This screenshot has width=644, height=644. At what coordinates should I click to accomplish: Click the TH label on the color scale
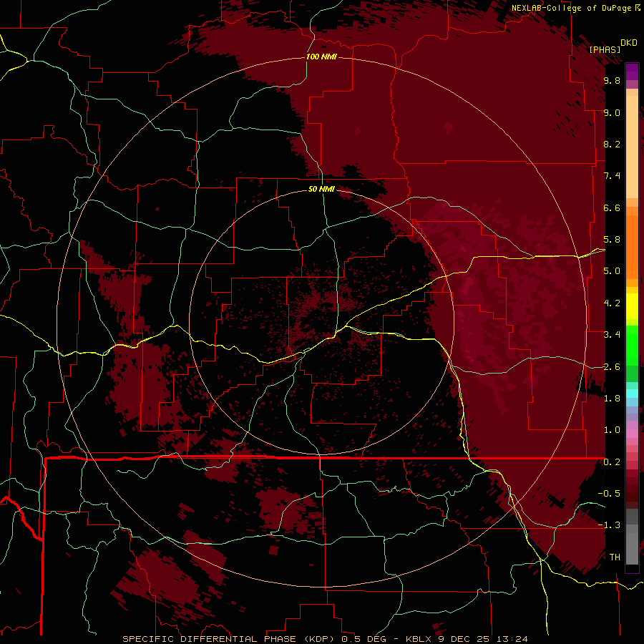pyautogui.click(x=615, y=557)
